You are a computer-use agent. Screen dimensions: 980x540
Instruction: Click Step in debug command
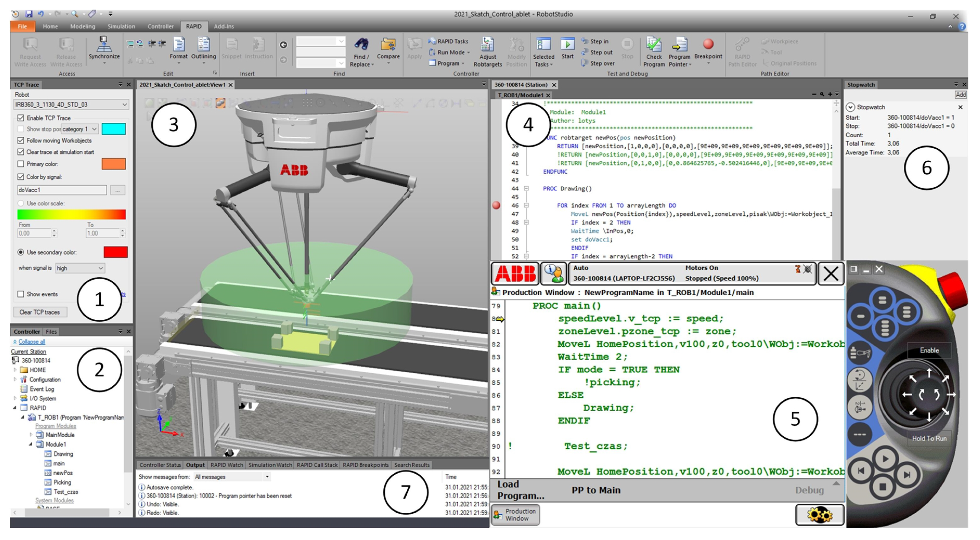(595, 41)
